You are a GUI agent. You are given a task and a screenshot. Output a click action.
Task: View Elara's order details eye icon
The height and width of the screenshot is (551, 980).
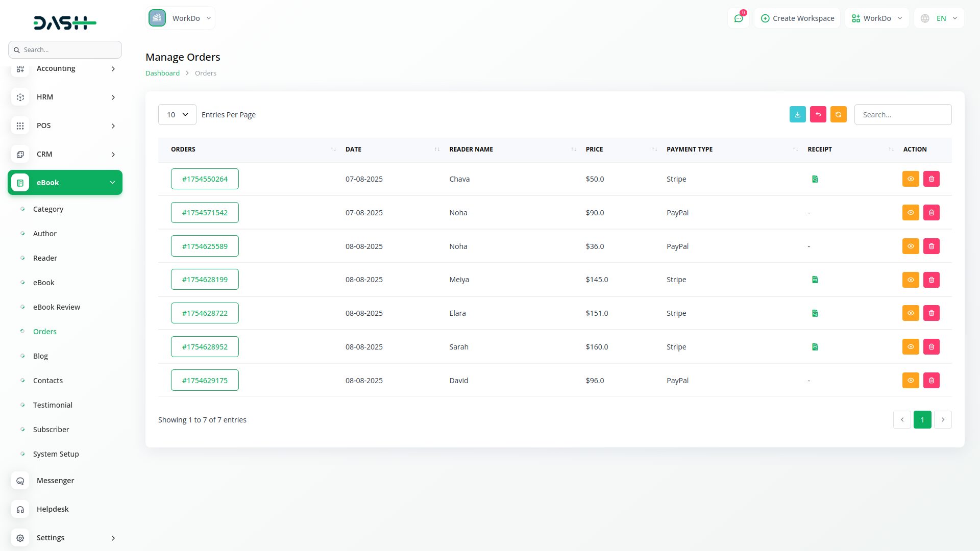pos(910,313)
